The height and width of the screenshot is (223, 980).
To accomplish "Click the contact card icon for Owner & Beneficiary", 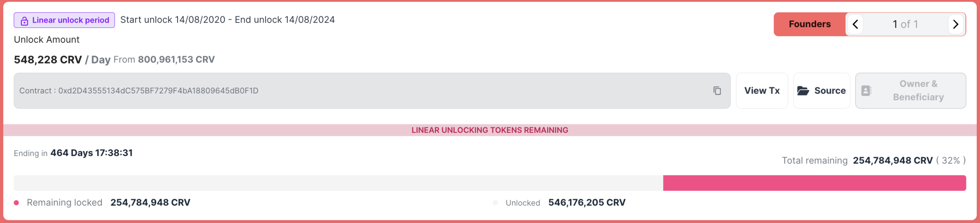I will click(866, 91).
